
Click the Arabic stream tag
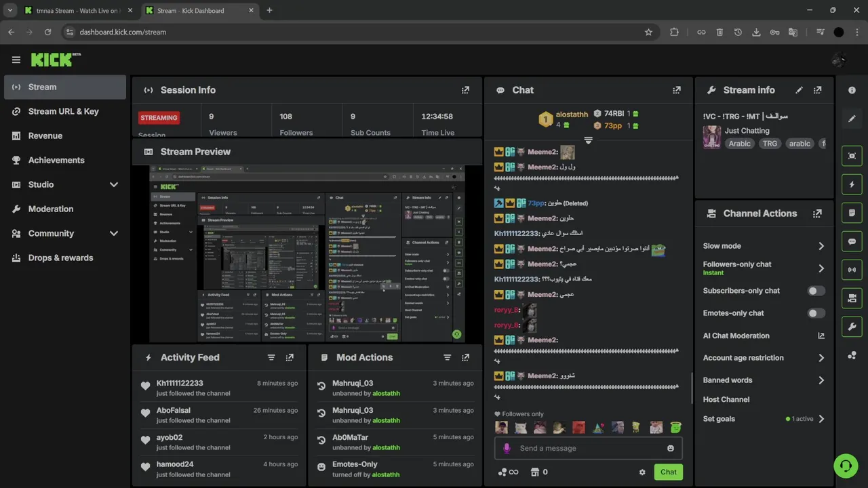(739, 143)
